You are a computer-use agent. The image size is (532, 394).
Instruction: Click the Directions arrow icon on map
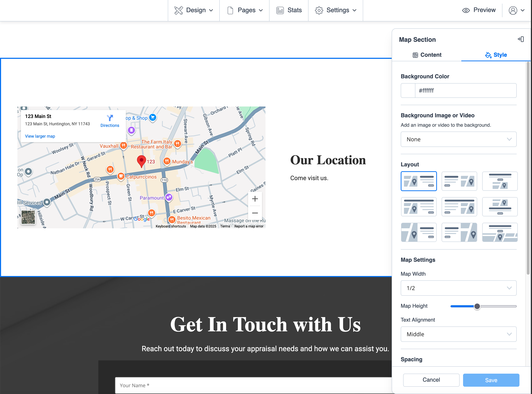coord(110,118)
